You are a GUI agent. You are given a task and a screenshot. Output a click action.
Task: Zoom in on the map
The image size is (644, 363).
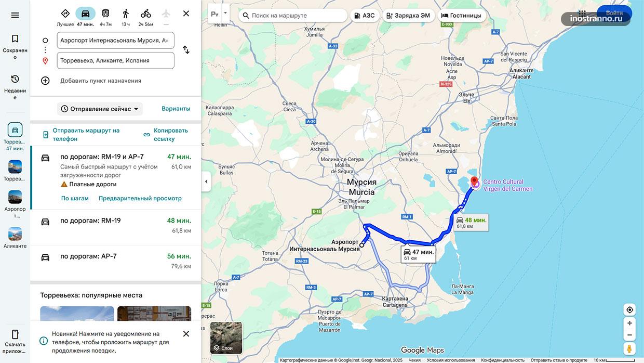(x=629, y=323)
